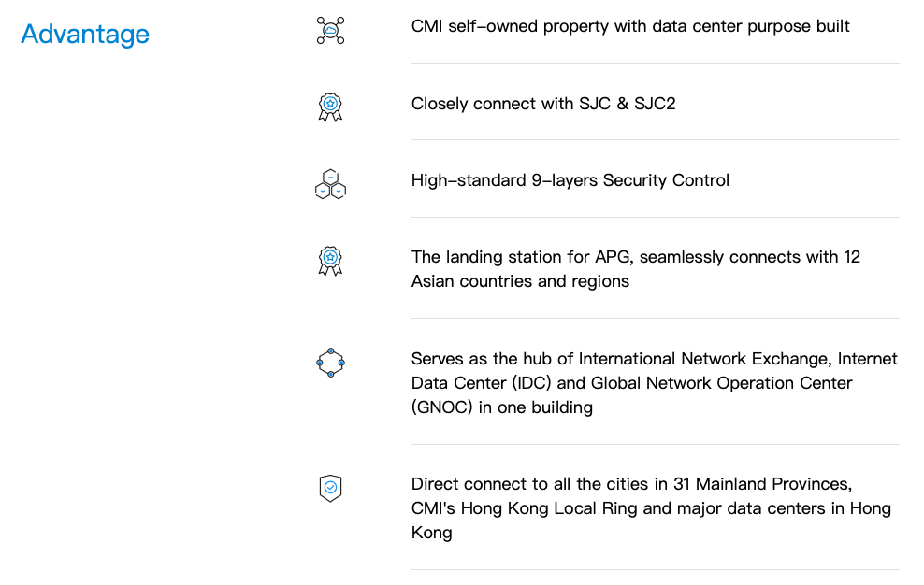Viewport: 924px width, 585px height.
Task: Click the shield checkmark icon
Action: (330, 489)
